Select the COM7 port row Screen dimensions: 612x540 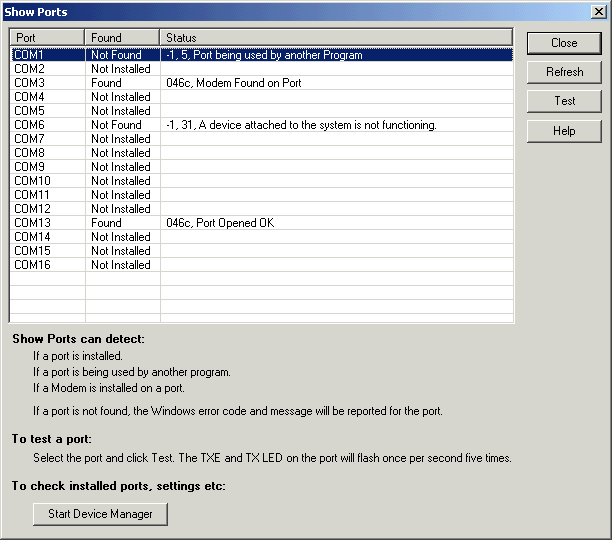click(262, 139)
